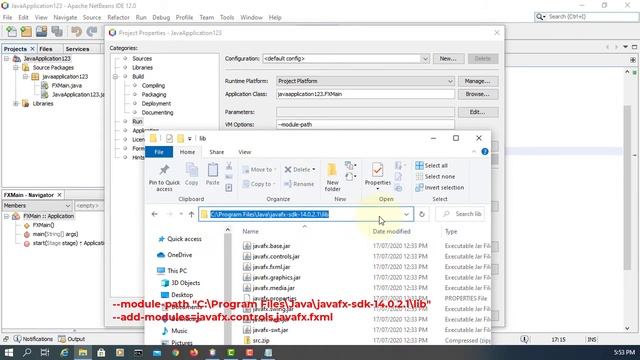Click Select all in the Explorer ribbon
The height and width of the screenshot is (360, 640).
[x=431, y=165]
